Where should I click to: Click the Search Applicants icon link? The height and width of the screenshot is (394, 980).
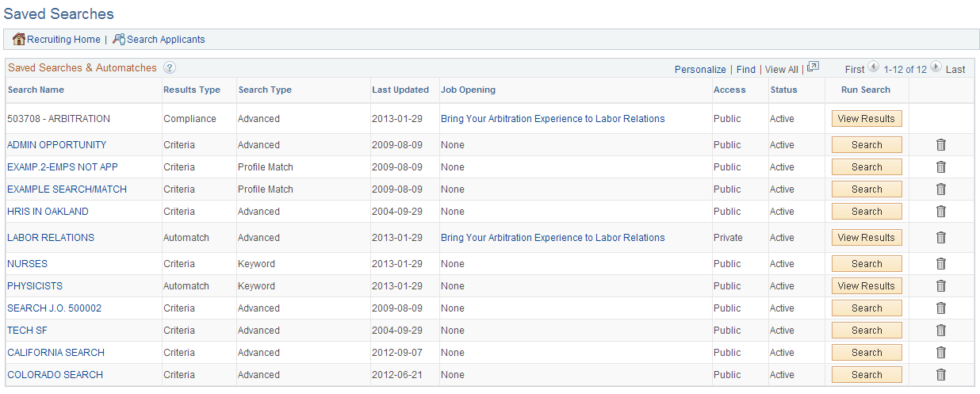coord(119,40)
